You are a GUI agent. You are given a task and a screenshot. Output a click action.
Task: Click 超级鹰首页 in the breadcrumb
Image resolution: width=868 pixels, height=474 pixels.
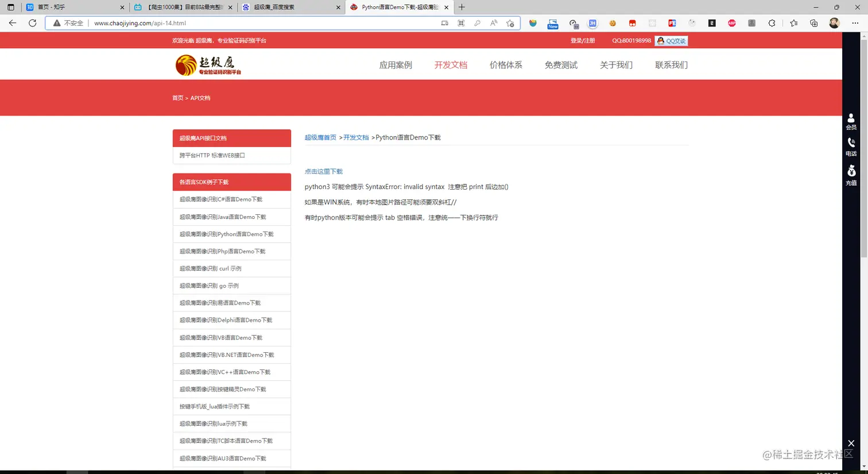point(320,137)
